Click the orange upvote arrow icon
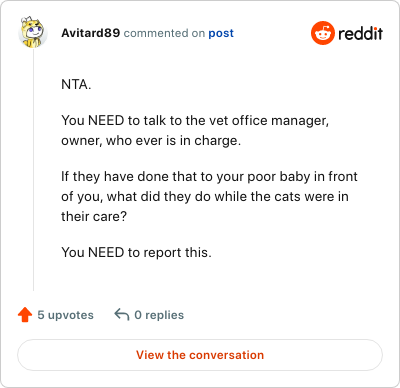Image resolution: width=400 pixels, height=388 pixels. tap(25, 315)
